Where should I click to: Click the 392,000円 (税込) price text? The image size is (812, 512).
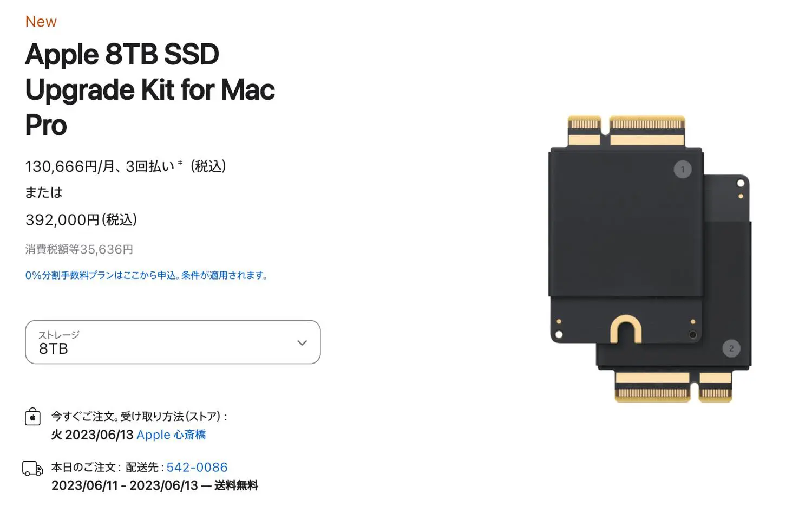coord(81,219)
